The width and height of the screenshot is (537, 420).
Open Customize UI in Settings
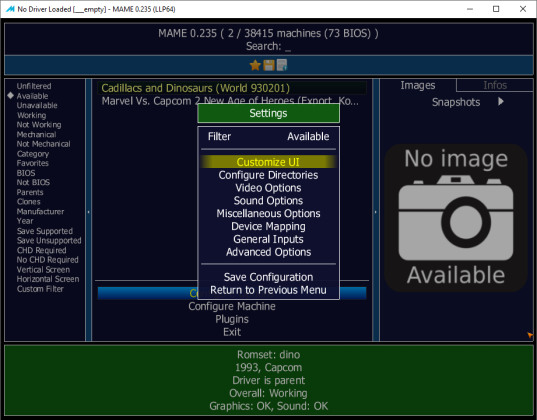pyautogui.click(x=268, y=162)
